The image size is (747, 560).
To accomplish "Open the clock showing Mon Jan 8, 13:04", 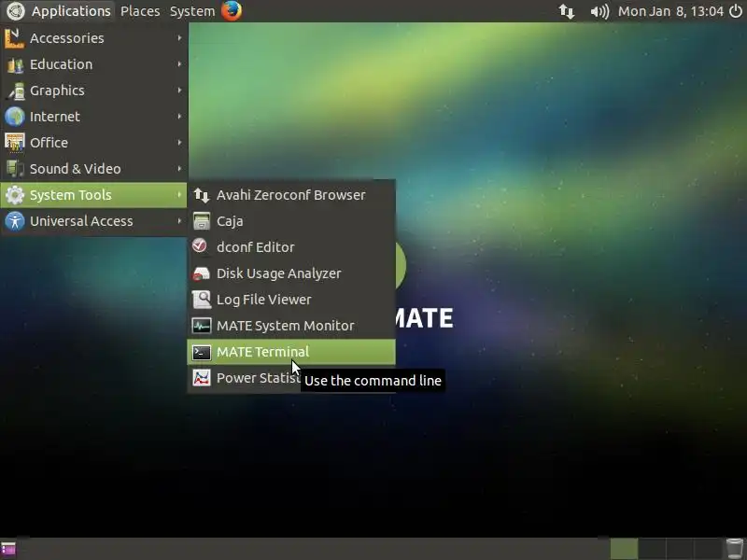I will (x=670, y=11).
